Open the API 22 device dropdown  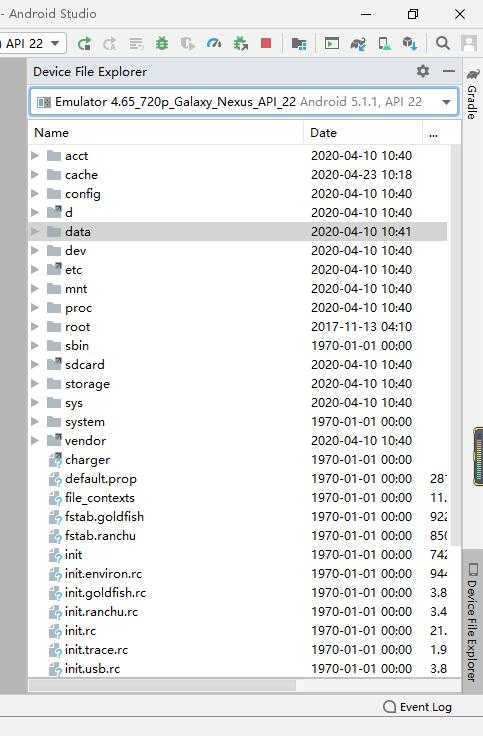(33, 44)
